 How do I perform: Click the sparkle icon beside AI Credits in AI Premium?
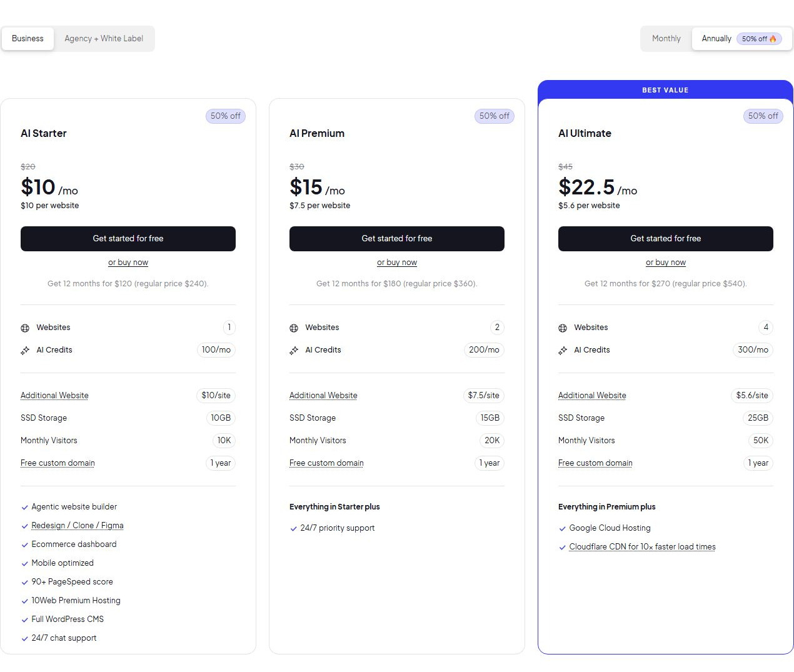[294, 351]
